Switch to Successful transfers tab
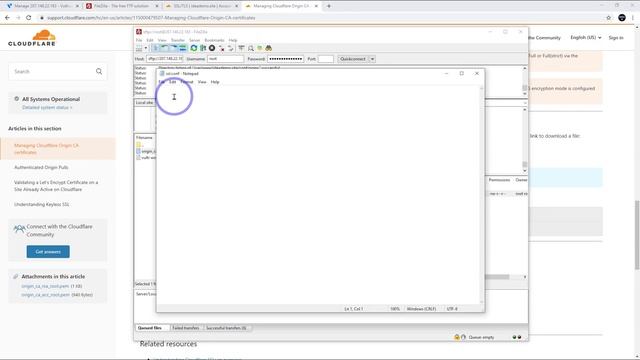640x360 pixels. (226, 328)
